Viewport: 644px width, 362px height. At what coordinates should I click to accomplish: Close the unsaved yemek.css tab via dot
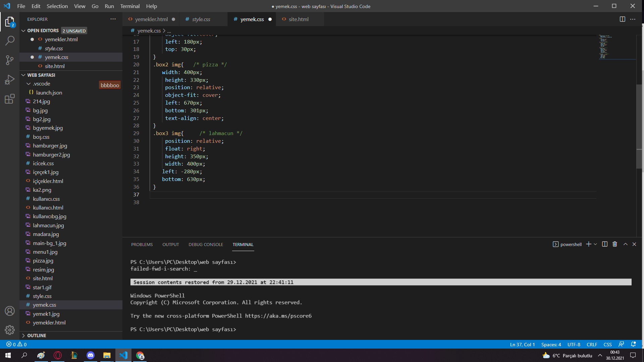270,19
